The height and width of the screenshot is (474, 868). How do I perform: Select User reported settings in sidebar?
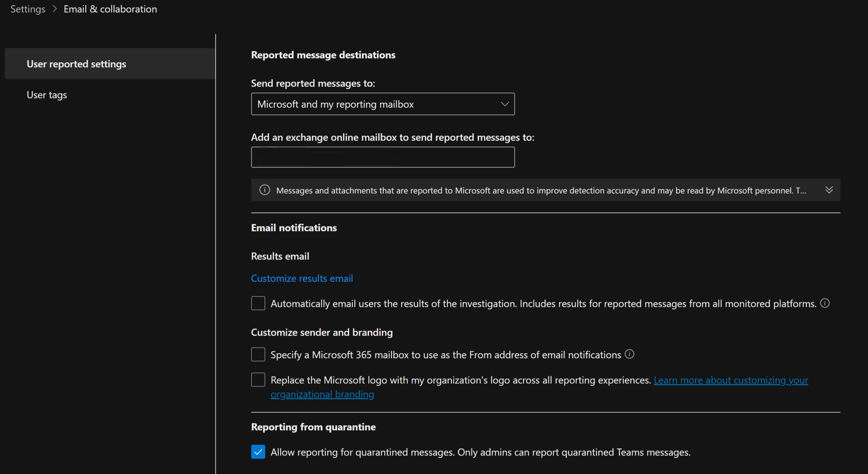76,64
